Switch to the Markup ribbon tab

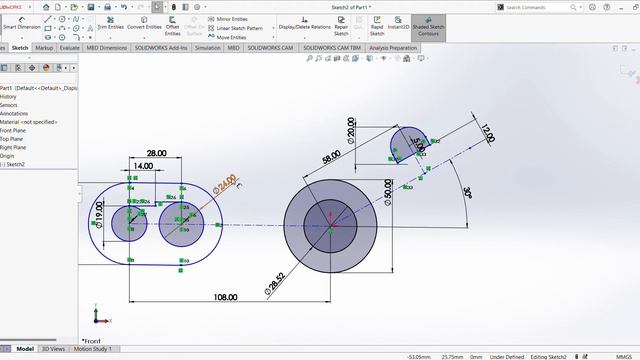44,48
